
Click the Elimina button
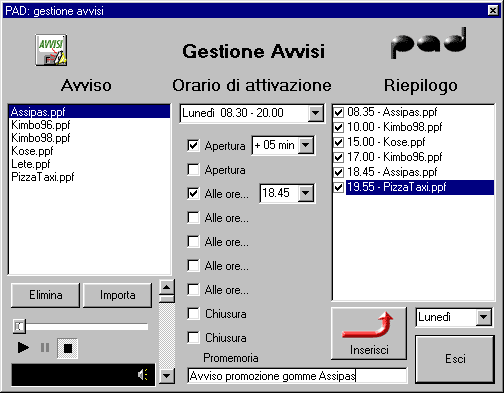coord(45,295)
